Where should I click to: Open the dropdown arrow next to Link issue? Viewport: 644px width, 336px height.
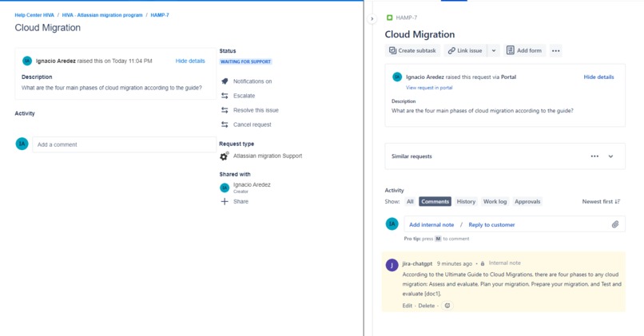tap(494, 50)
